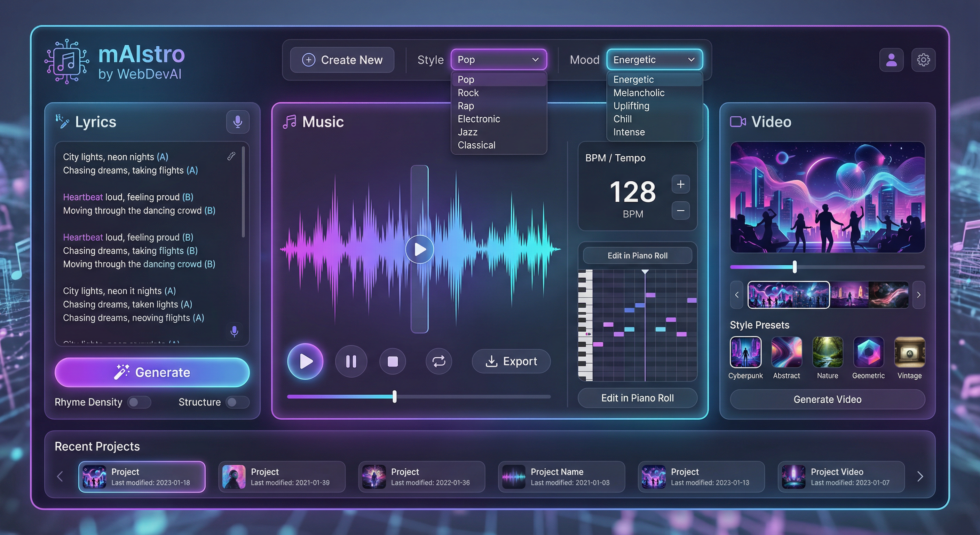This screenshot has height=535, width=980.
Task: Choose Rock from the Style list
Action: coord(499,93)
